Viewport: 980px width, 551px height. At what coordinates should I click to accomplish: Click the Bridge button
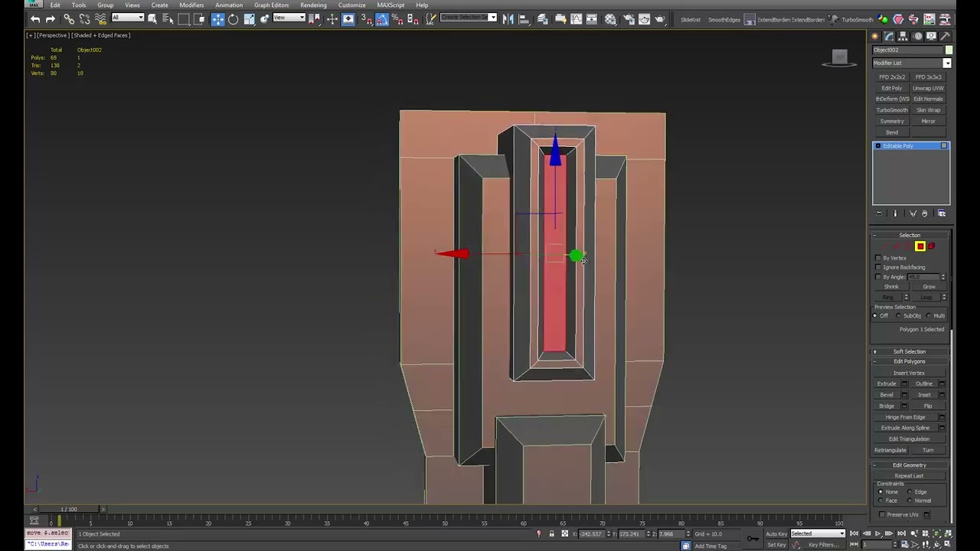click(887, 406)
